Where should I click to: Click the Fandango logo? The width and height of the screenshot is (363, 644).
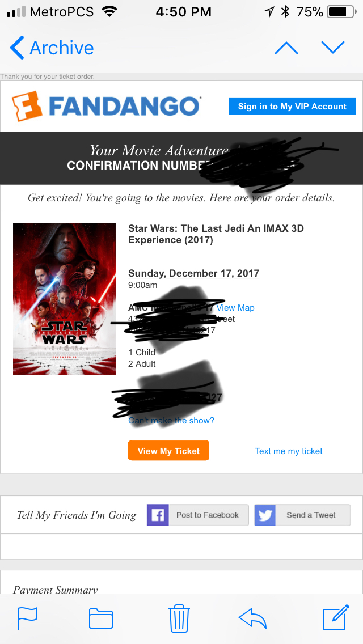point(106,107)
